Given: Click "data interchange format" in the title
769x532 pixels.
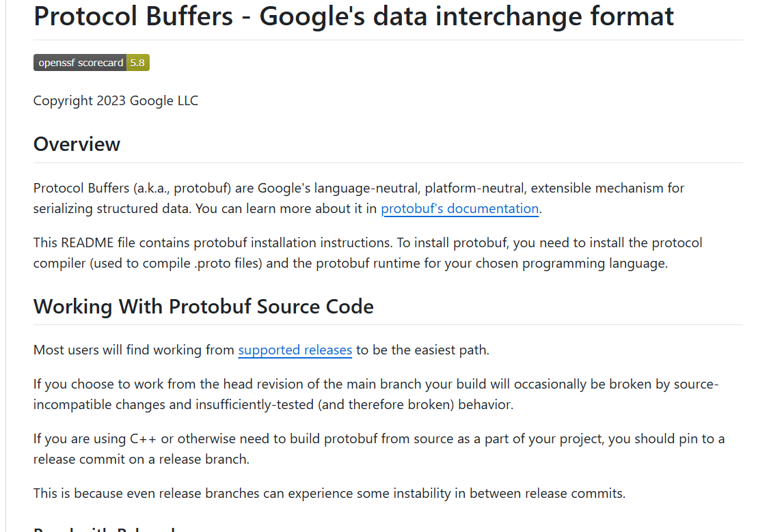Looking at the screenshot, I should tap(524, 16).
